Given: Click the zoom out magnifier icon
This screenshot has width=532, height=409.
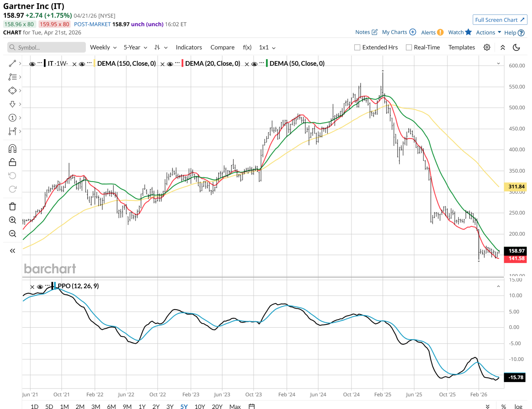Looking at the screenshot, I should (12, 233).
